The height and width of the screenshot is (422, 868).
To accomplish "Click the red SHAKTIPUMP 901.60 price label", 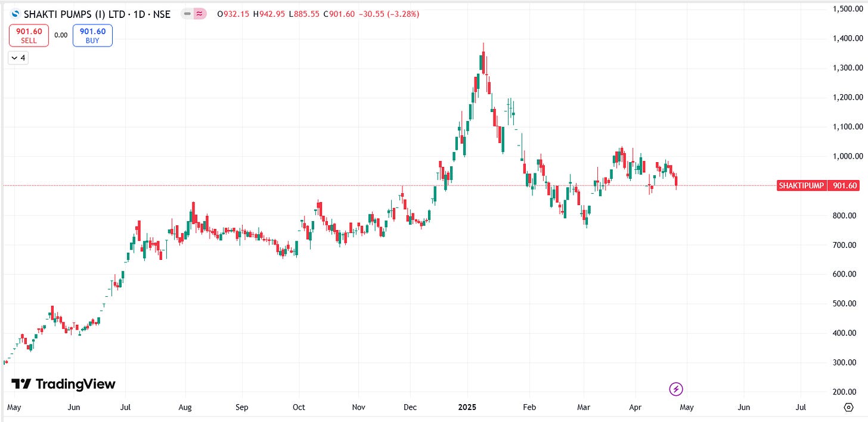I will point(818,186).
